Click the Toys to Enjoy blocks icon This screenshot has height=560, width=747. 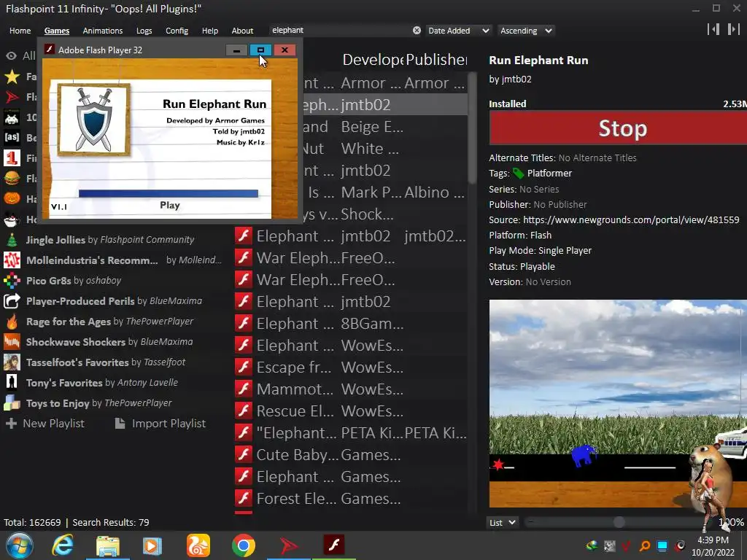click(x=12, y=403)
